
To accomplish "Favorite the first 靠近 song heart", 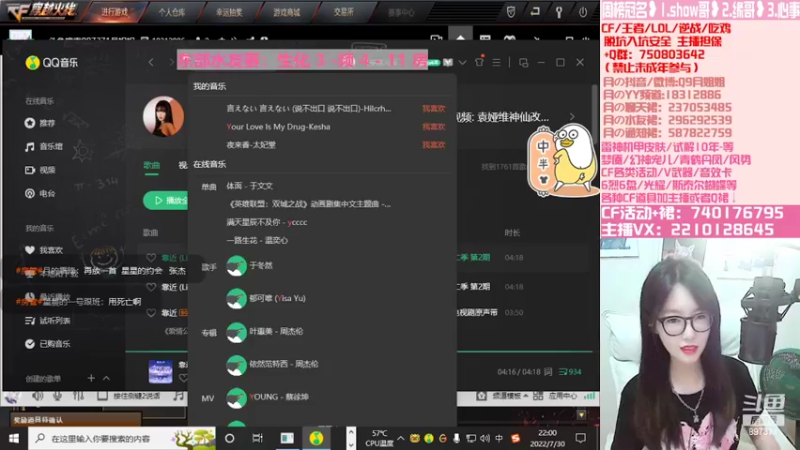I will 151,258.
